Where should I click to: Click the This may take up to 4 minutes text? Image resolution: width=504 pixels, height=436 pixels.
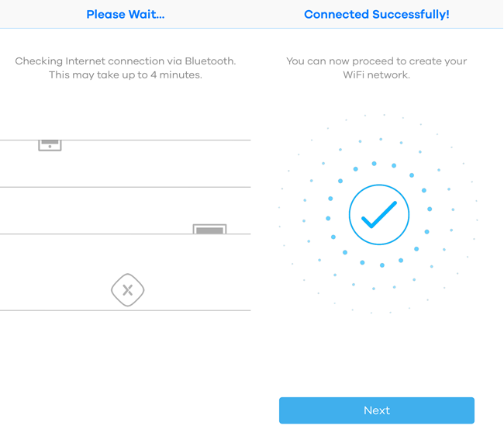point(126,75)
